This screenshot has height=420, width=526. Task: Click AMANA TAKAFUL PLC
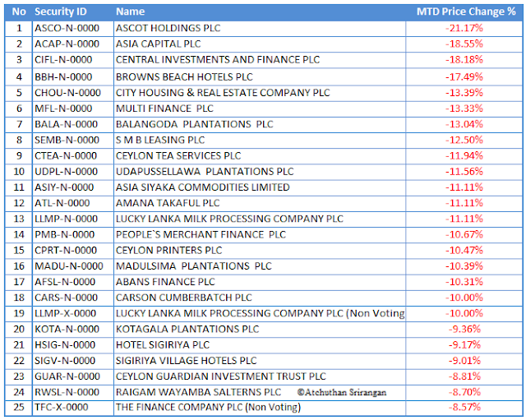pyautogui.click(x=168, y=203)
